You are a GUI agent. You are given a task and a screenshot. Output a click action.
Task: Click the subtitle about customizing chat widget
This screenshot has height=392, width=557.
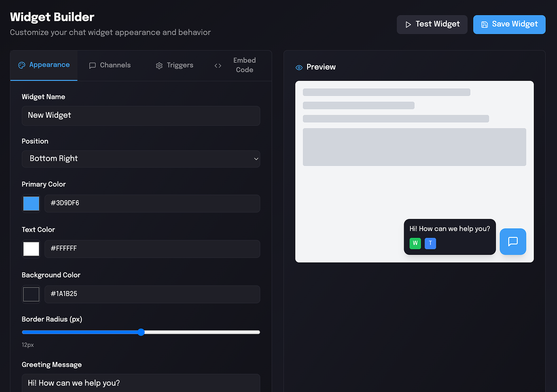pyautogui.click(x=110, y=33)
